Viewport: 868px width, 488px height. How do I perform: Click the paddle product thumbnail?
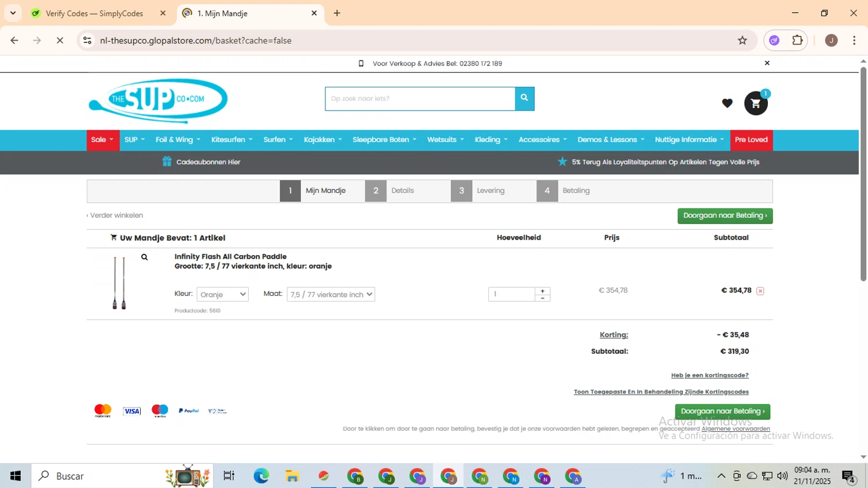pyautogui.click(x=119, y=282)
